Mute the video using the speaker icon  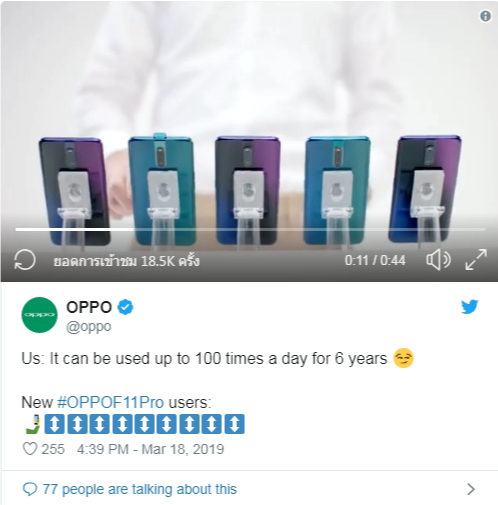coord(438,259)
